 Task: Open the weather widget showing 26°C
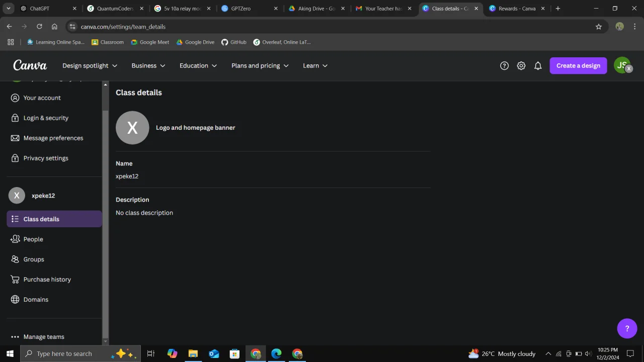coord(502,353)
